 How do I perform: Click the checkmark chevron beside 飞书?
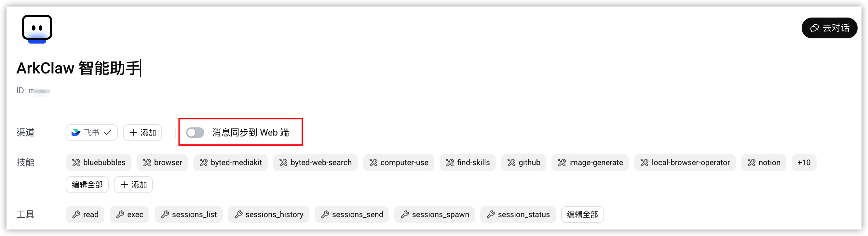[x=107, y=133]
